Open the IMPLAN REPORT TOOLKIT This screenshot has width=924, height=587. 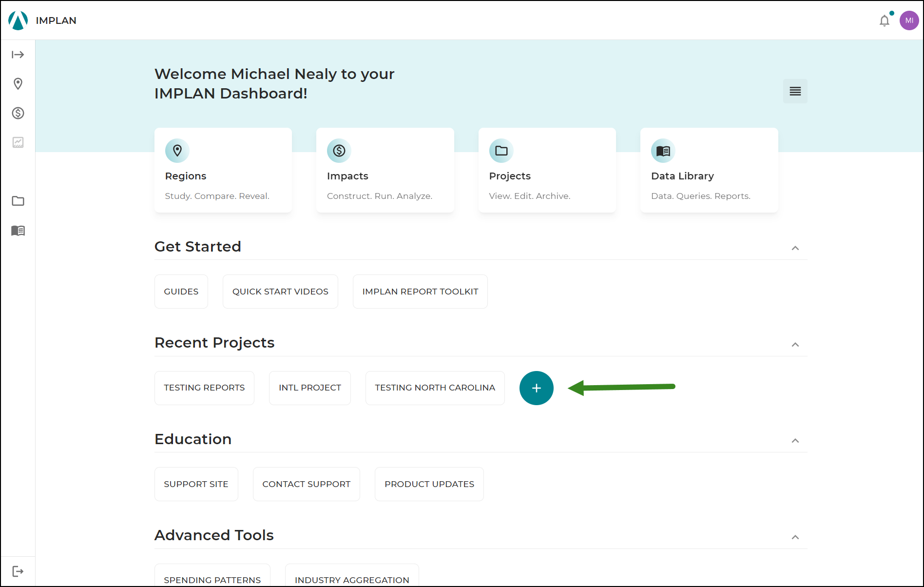point(420,292)
